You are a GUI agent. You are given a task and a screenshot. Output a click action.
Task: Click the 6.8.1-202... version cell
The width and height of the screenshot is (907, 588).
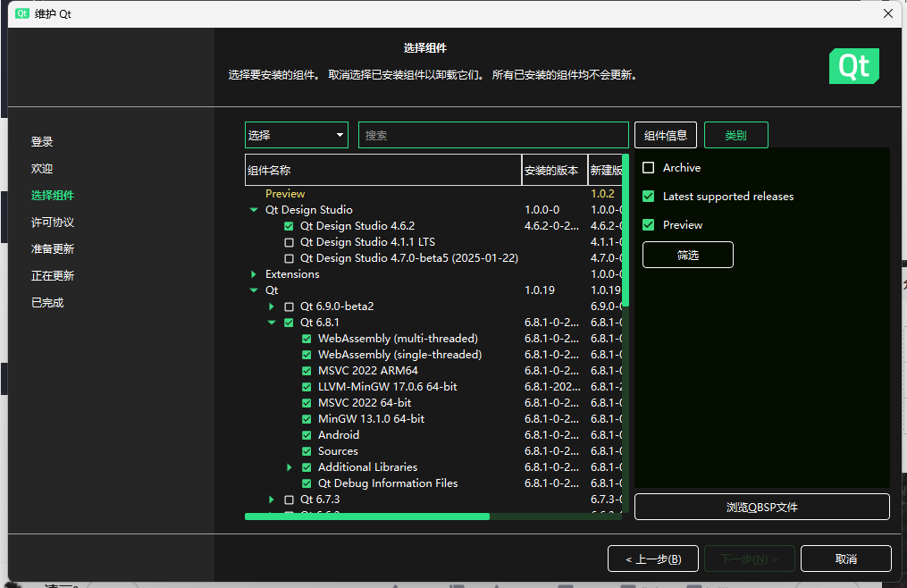pos(552,387)
